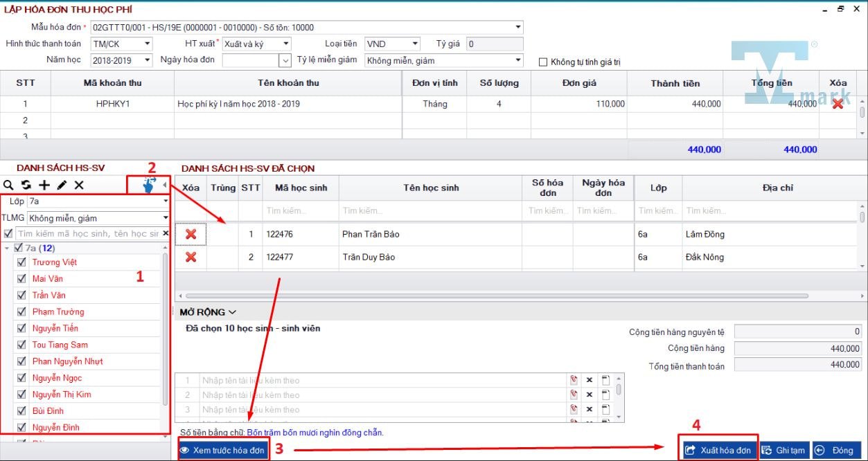This screenshot has width=868, height=461.
Task: Open the 'Lớp' class dropdown showing 7a
Action: coord(165,201)
